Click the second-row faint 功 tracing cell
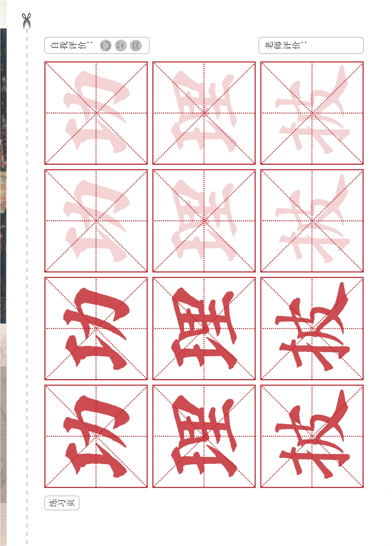This screenshot has width=392, height=546. 96,221
